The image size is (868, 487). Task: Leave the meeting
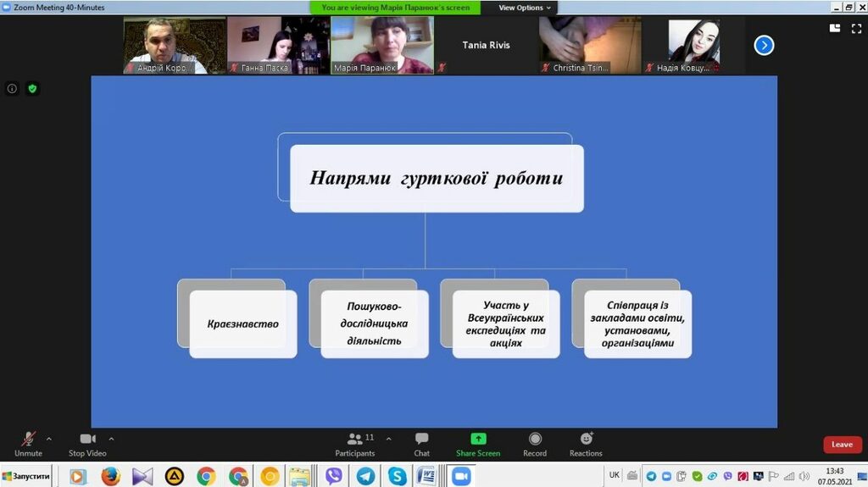click(x=842, y=445)
